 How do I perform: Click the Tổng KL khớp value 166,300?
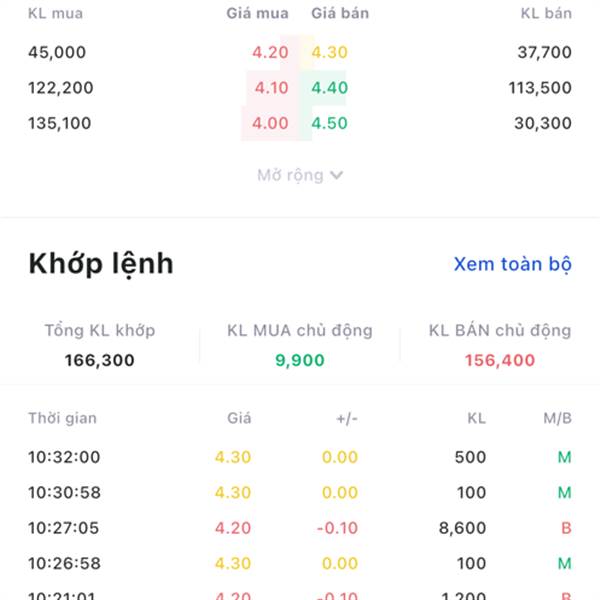click(99, 360)
